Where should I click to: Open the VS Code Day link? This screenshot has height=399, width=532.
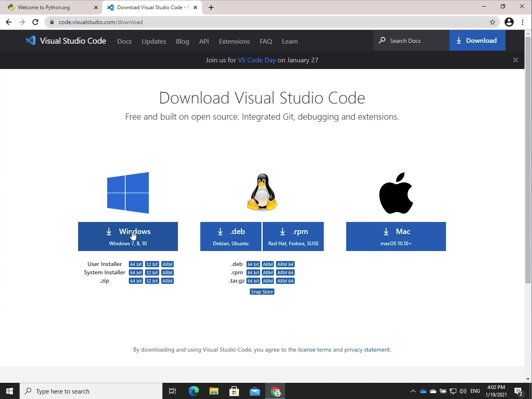(257, 60)
